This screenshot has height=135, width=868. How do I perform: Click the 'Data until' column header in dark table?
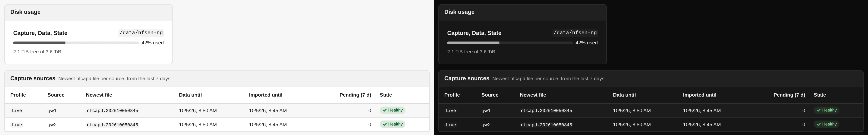(624, 95)
